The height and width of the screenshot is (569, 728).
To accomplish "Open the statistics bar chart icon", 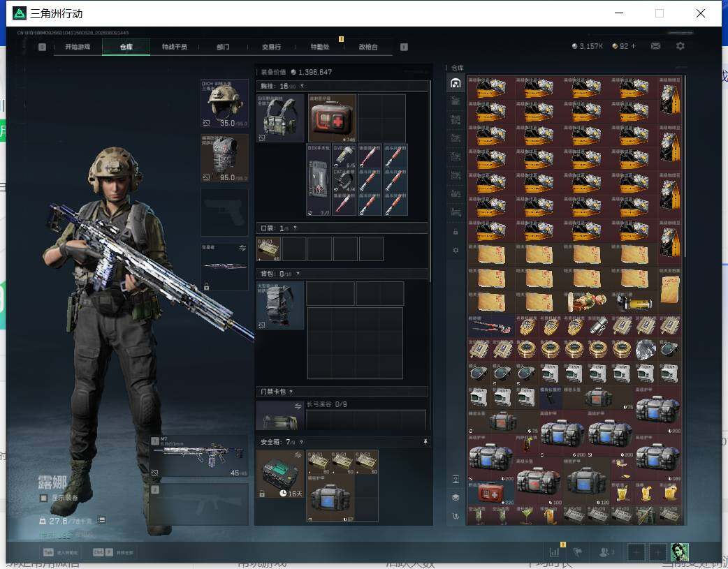I will [x=554, y=552].
